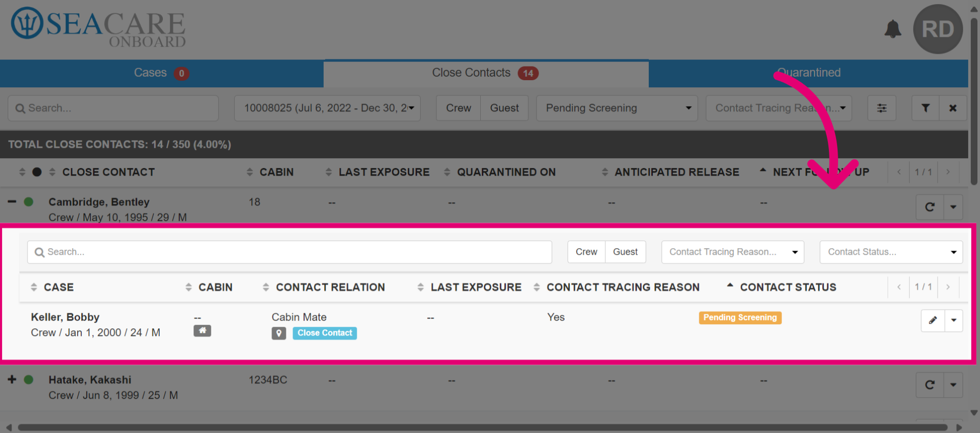The width and height of the screenshot is (980, 433).
Task: Switch to the Close Contacts tab
Action: (486, 73)
